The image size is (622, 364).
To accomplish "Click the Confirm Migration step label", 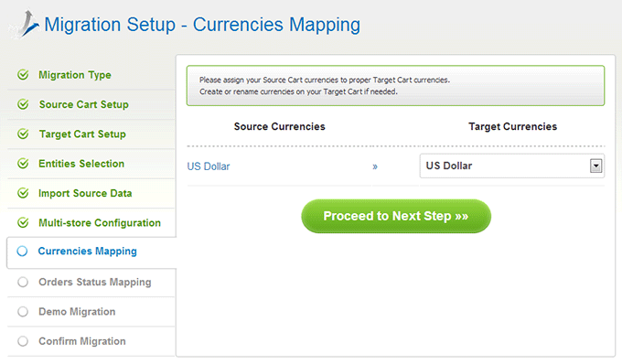I will (82, 341).
